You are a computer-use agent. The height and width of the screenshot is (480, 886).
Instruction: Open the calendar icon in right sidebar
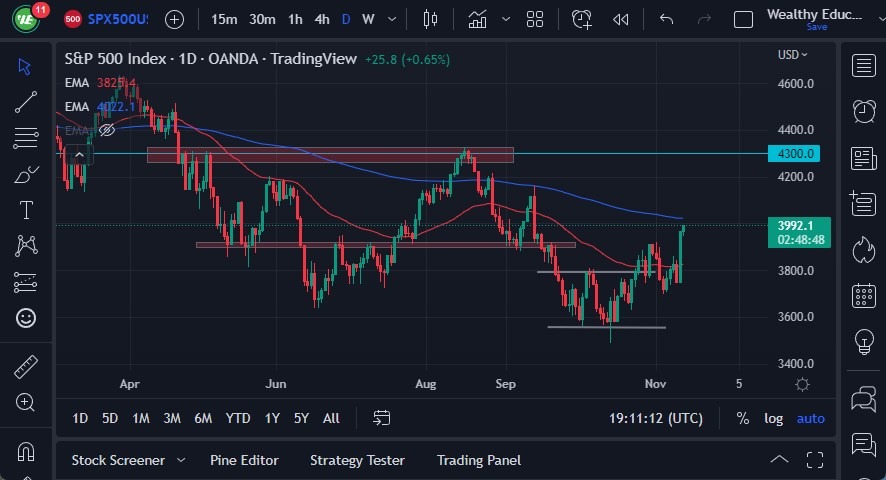point(864,296)
